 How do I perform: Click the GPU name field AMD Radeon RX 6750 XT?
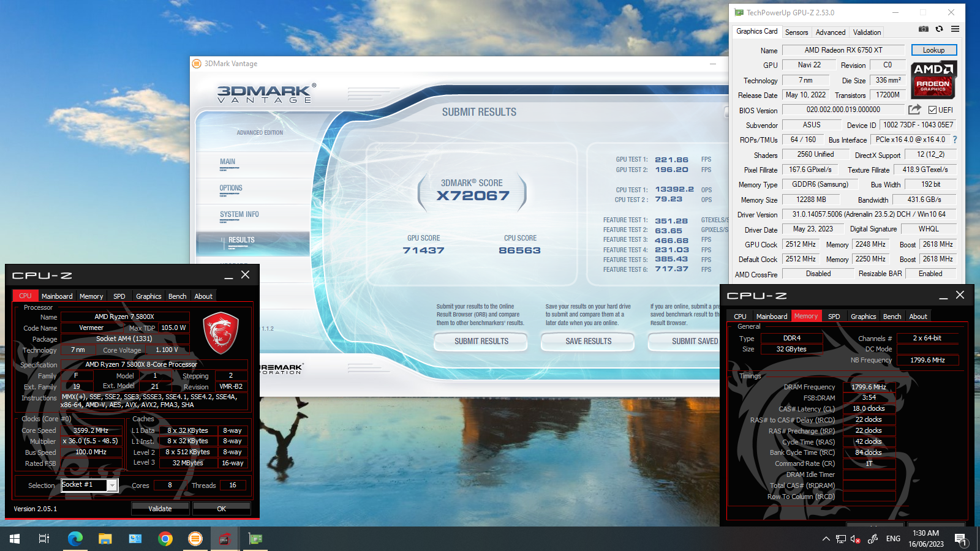point(843,50)
